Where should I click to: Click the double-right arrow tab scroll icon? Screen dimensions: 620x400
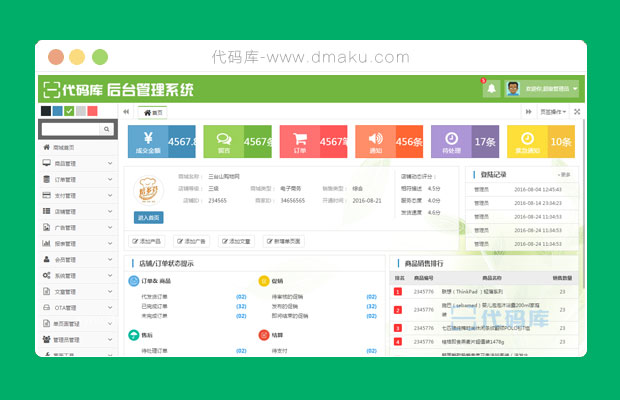(x=528, y=112)
